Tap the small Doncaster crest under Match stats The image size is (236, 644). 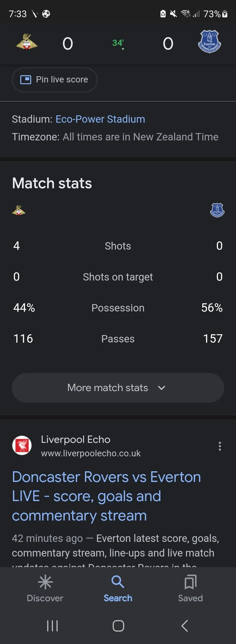[x=19, y=210]
